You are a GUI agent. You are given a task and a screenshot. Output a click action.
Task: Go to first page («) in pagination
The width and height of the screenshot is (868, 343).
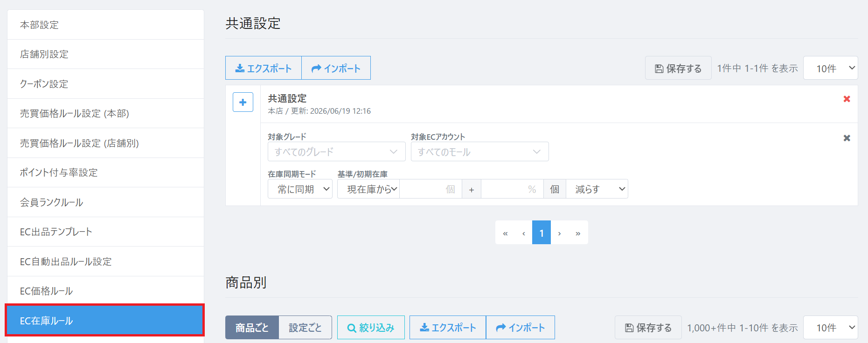coord(505,233)
